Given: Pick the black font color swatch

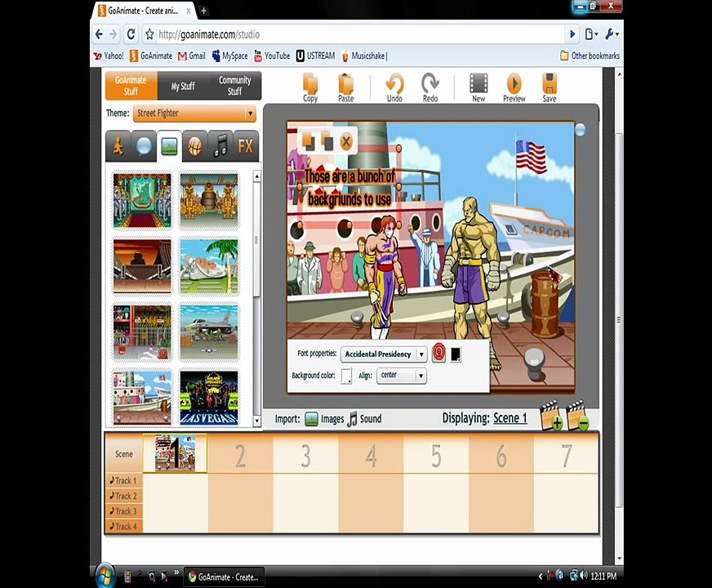Looking at the screenshot, I should point(456,354).
